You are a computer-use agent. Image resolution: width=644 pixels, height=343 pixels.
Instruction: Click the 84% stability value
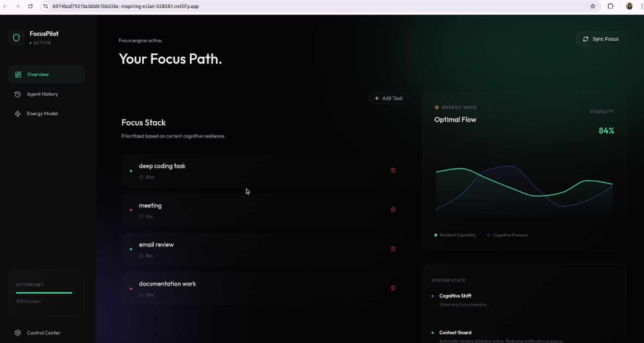click(606, 131)
